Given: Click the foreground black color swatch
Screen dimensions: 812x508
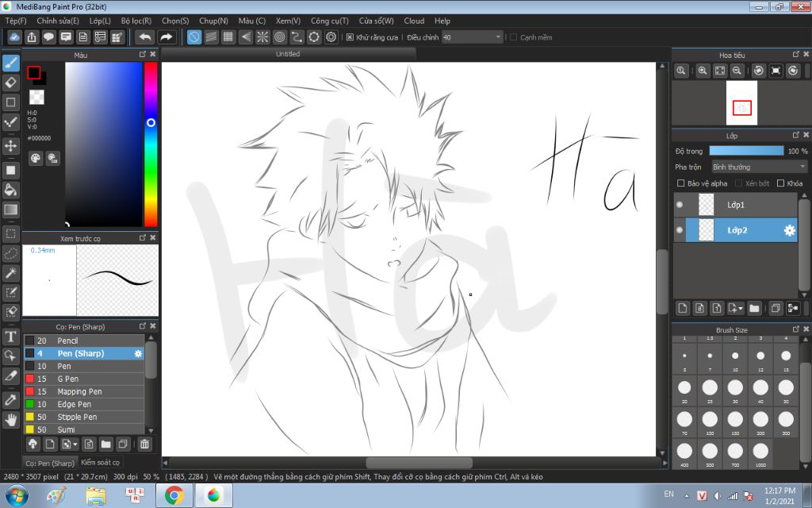Looking at the screenshot, I should click(33, 72).
